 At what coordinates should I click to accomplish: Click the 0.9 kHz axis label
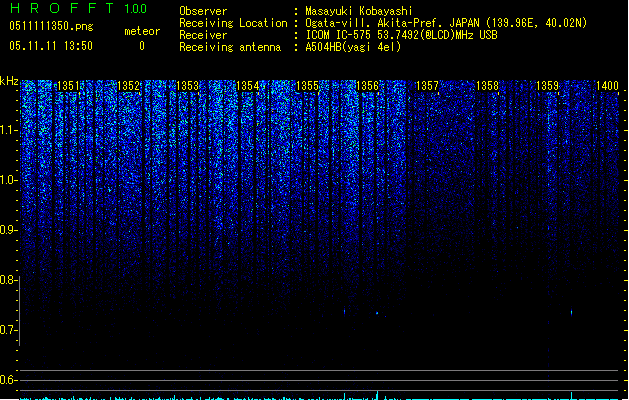coord(9,230)
